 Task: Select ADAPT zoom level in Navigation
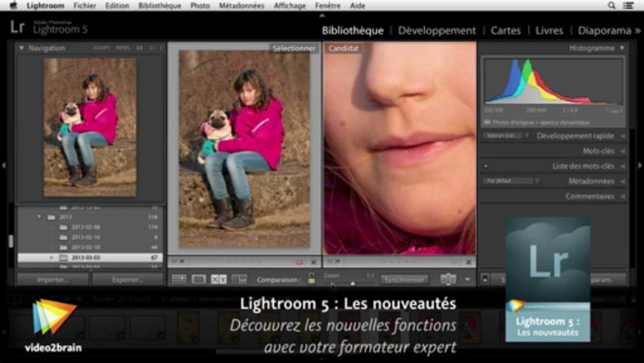click(101, 48)
